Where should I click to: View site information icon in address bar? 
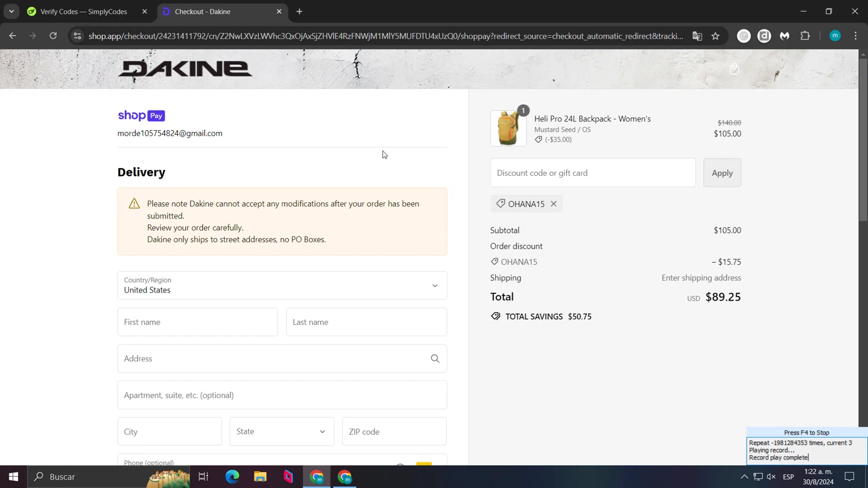click(x=78, y=36)
